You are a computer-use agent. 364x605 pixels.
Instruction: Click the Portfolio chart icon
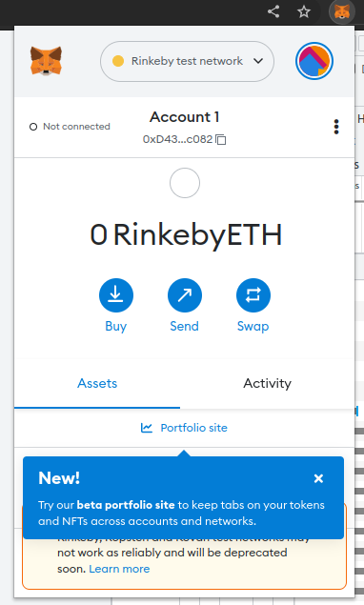click(x=147, y=428)
